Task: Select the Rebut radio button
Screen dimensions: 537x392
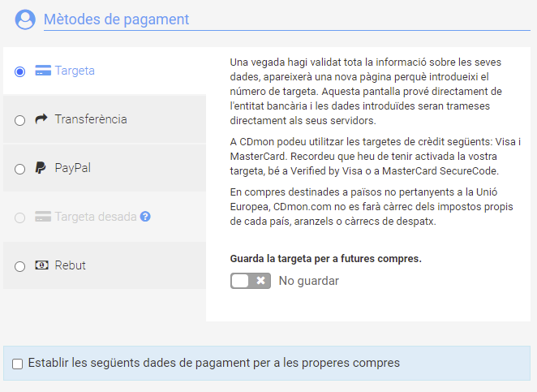Action: coord(19,266)
